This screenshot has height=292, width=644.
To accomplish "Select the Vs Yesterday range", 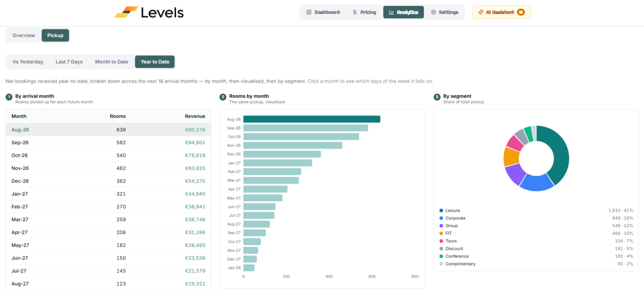I will [28, 62].
